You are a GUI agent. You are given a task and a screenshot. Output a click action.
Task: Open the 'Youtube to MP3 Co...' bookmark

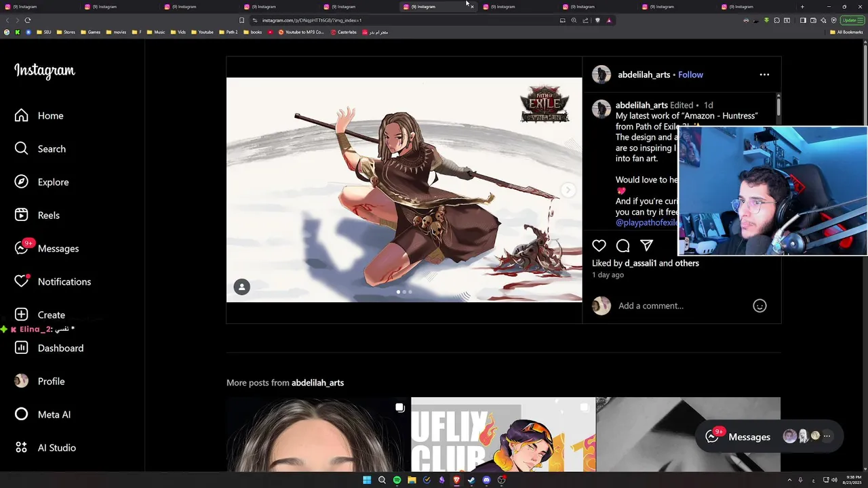coord(301,32)
